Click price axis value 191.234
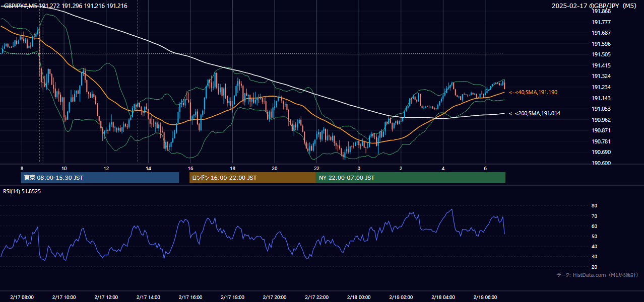 [601, 87]
